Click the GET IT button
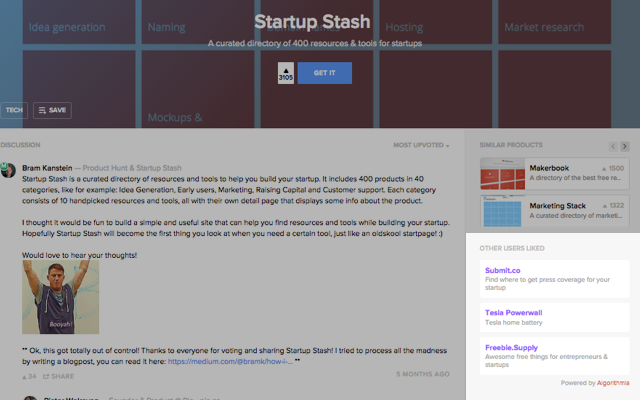 (x=324, y=73)
